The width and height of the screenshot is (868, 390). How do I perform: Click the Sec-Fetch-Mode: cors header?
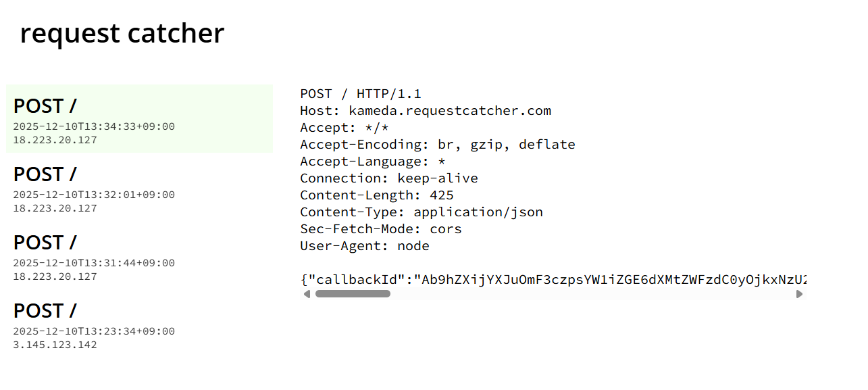tap(381, 229)
